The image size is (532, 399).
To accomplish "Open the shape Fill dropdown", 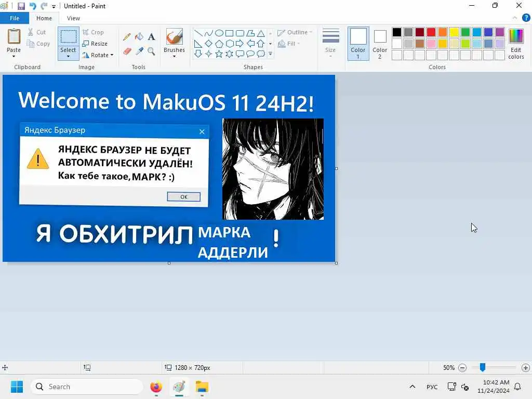I will [x=289, y=44].
